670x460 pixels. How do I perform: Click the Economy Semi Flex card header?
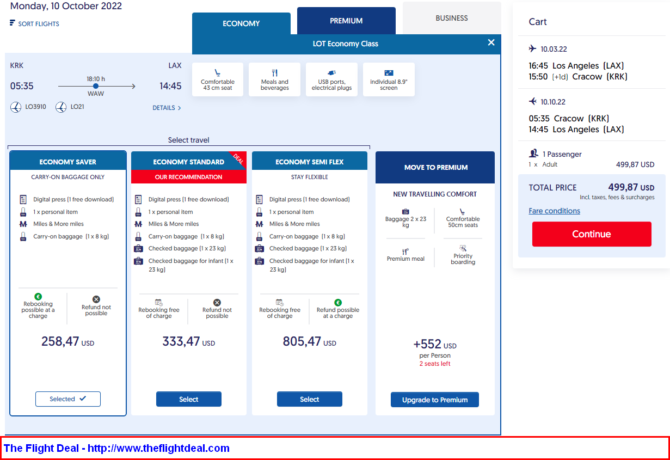tap(309, 161)
